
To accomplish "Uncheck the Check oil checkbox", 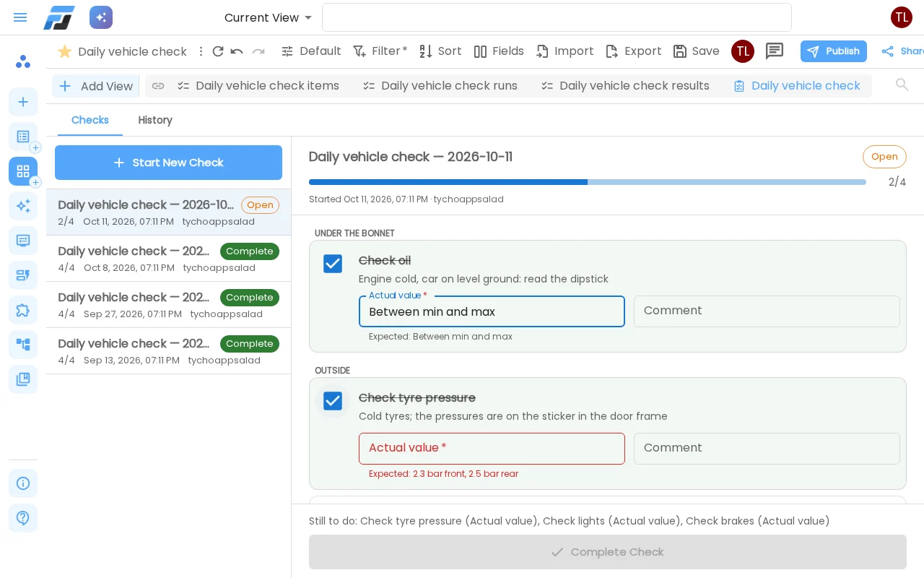I will tap(333, 264).
